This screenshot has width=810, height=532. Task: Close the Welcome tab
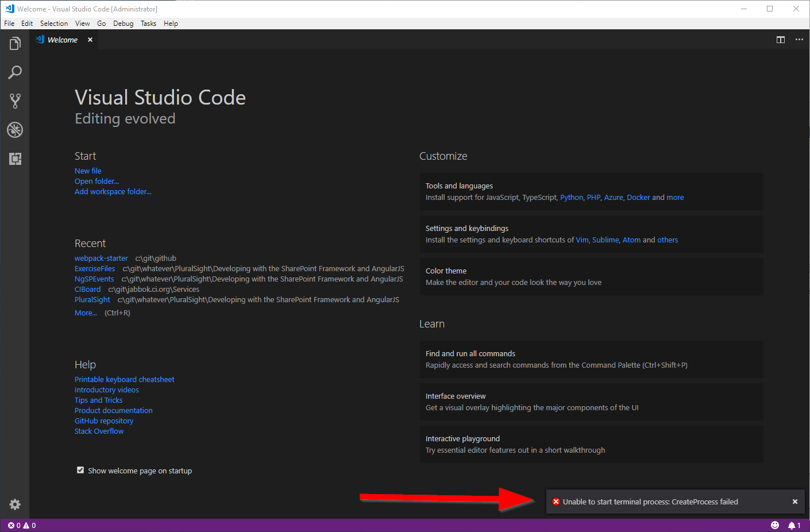(90, 40)
